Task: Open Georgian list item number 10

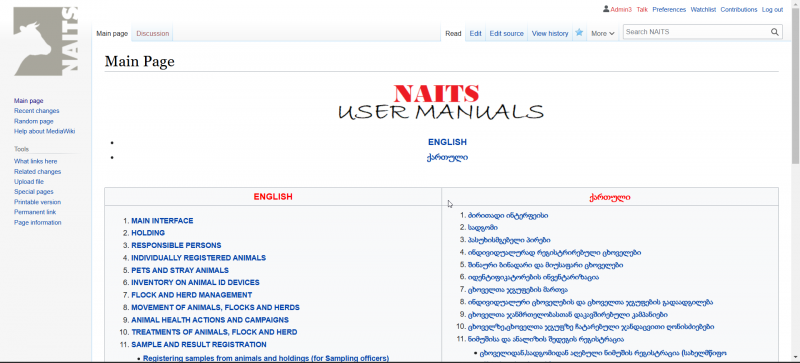Action: pyautogui.click(x=591, y=327)
